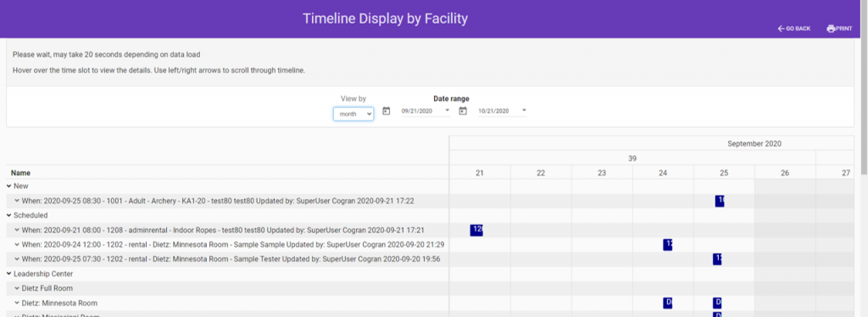
Task: Expand the Dietz: Minnesota Room row
Action: pyautogui.click(x=17, y=303)
